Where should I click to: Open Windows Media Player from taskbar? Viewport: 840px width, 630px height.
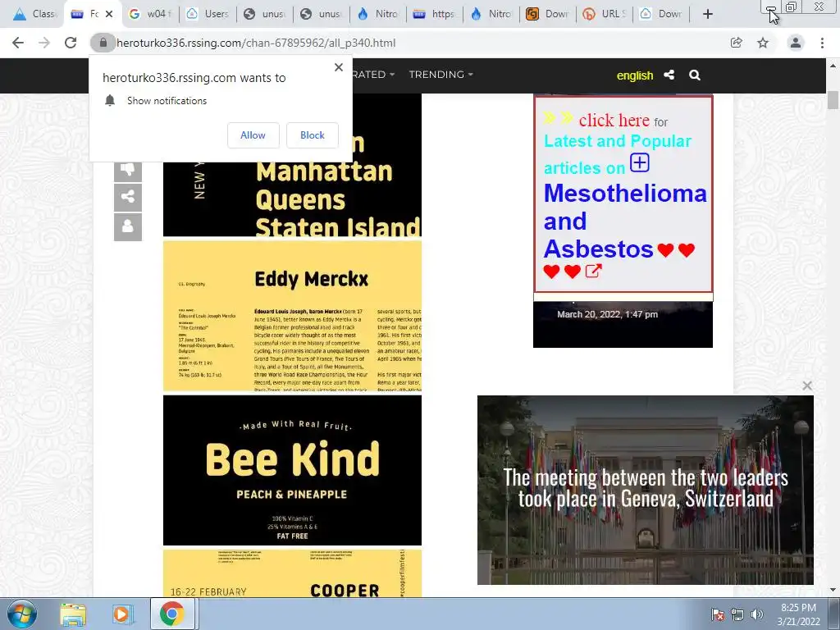tap(123, 614)
